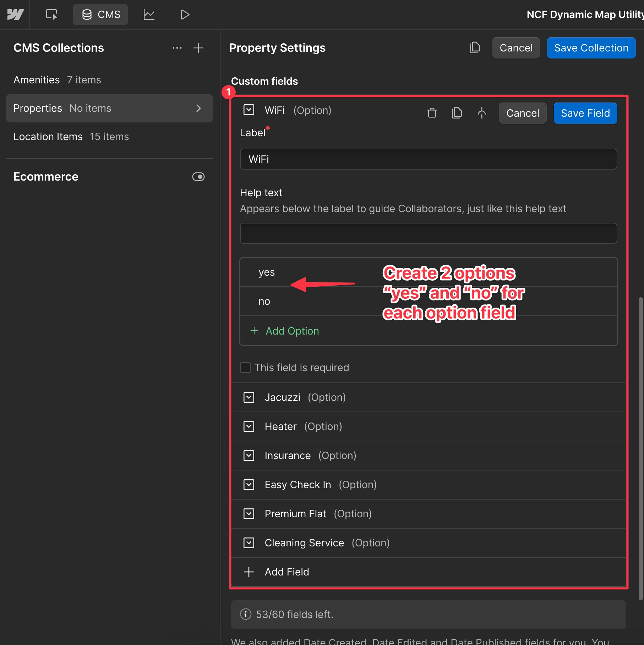
Task: Click the 'Custom fields' heading
Action: point(264,81)
